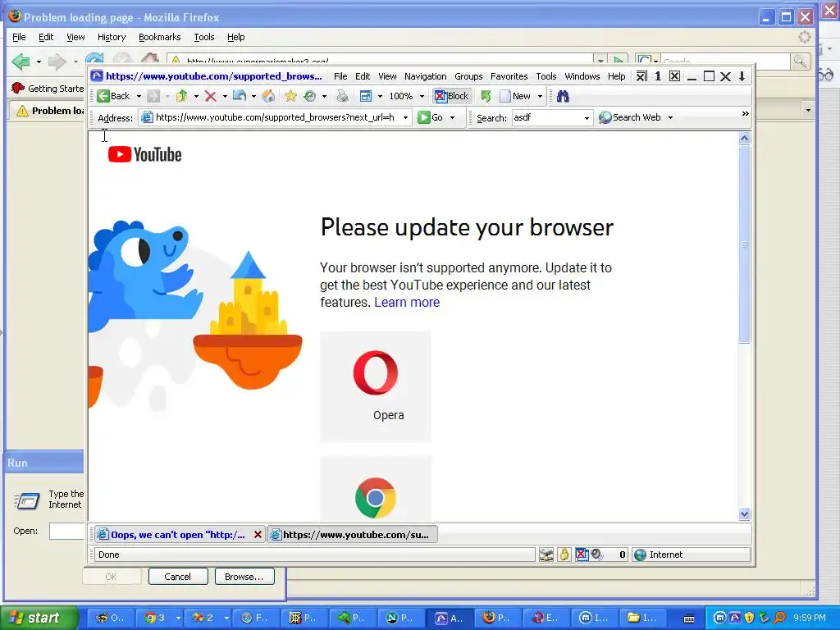Click the Search Web button
The image size is (840, 630).
630,117
